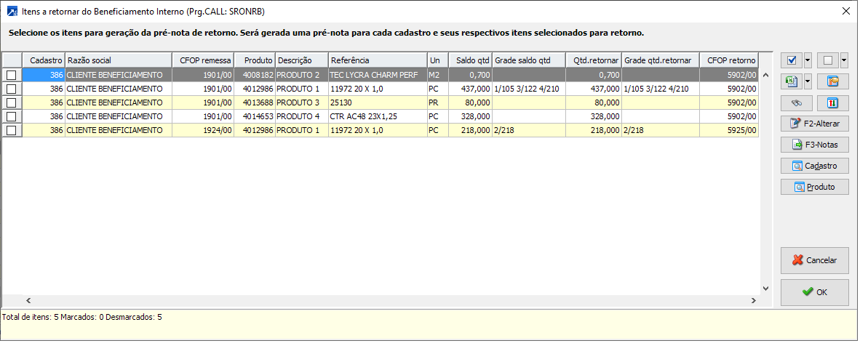Viewport: 868px width, 346px height.
Task: Sort by the Razão social column header
Action: coord(119,60)
